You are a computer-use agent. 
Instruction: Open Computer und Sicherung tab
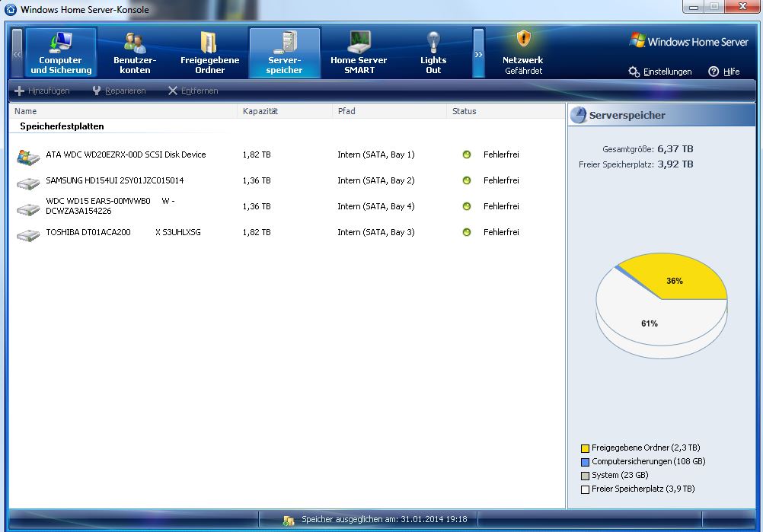coord(61,53)
